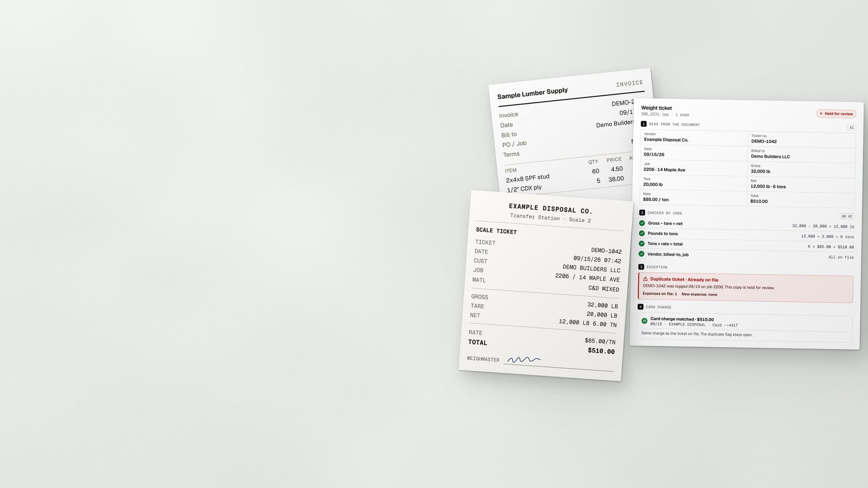Click the 'EXAMPLE DISPOSAL CO.' header on the scale ticket

[x=550, y=208]
